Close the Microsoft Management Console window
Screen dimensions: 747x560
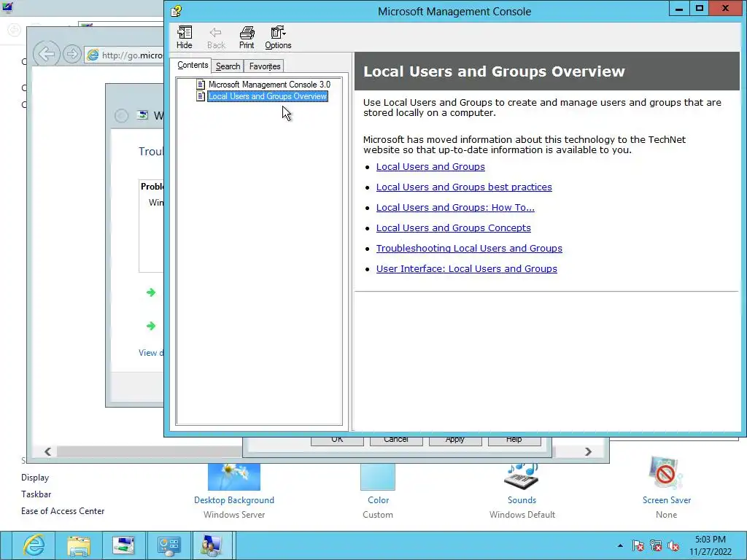pyautogui.click(x=726, y=8)
